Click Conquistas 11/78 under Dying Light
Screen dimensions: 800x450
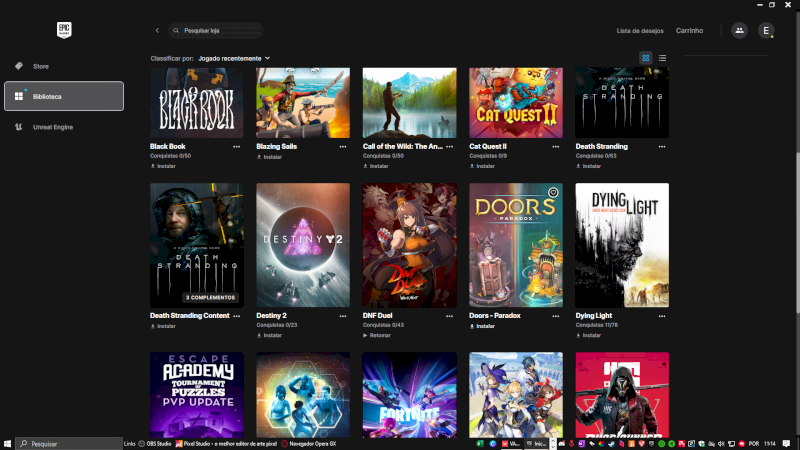pos(596,326)
